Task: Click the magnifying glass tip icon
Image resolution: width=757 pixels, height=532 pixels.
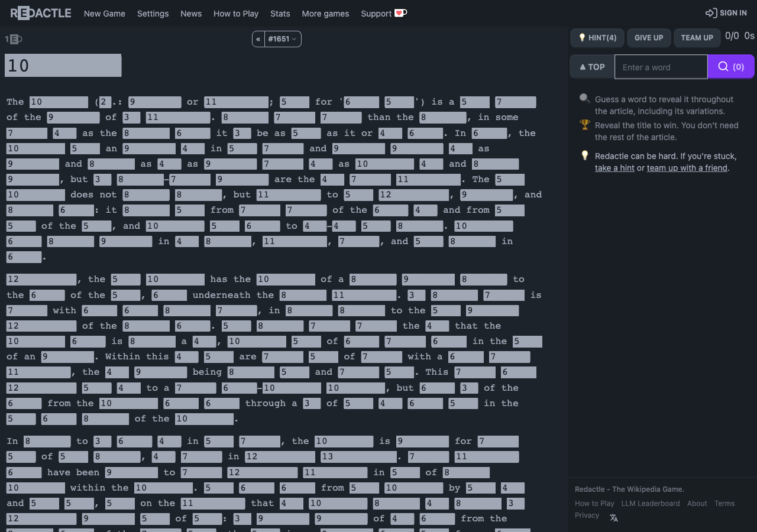Action: click(584, 99)
